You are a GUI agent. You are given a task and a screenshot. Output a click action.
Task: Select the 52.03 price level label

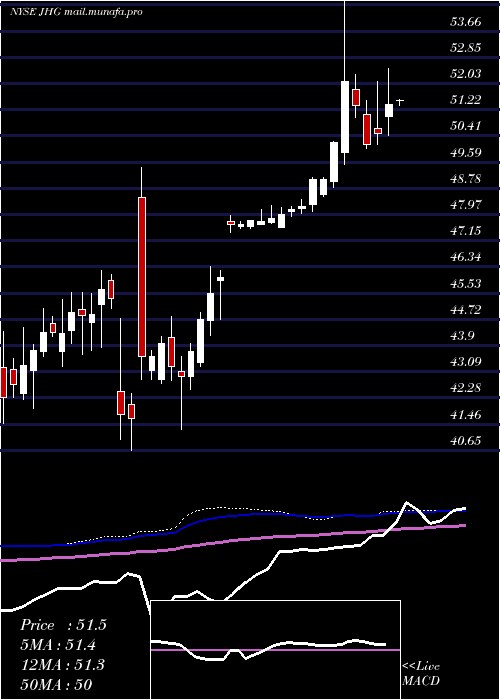(466, 74)
